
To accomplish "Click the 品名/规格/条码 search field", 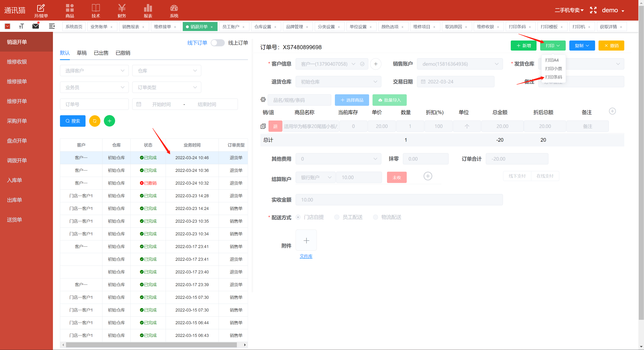I will 299,100.
